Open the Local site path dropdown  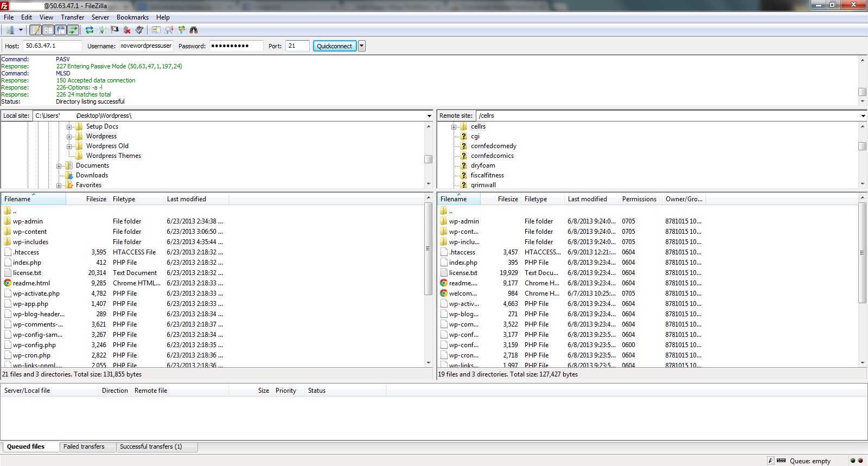(x=429, y=116)
